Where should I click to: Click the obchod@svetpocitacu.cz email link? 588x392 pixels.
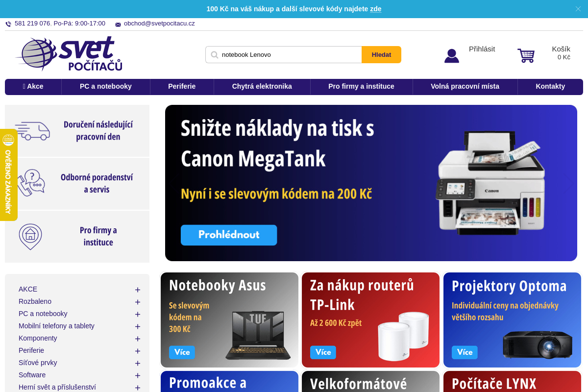click(159, 24)
